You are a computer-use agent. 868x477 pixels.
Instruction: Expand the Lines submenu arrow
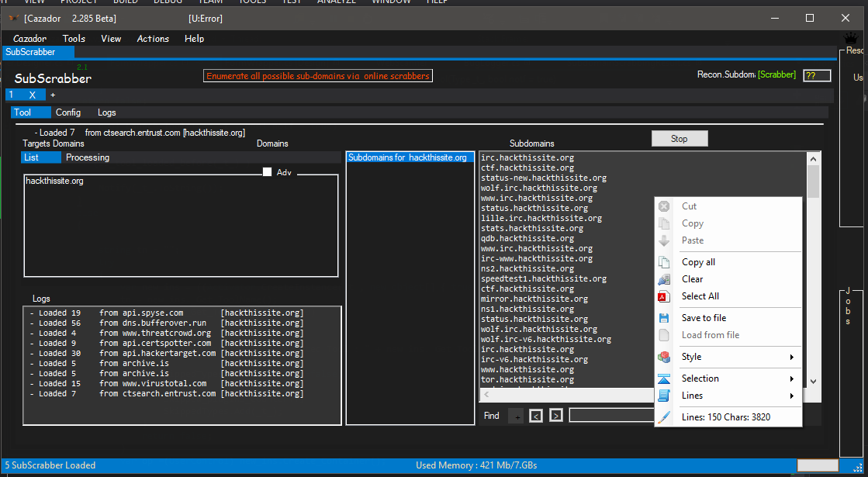pos(792,396)
